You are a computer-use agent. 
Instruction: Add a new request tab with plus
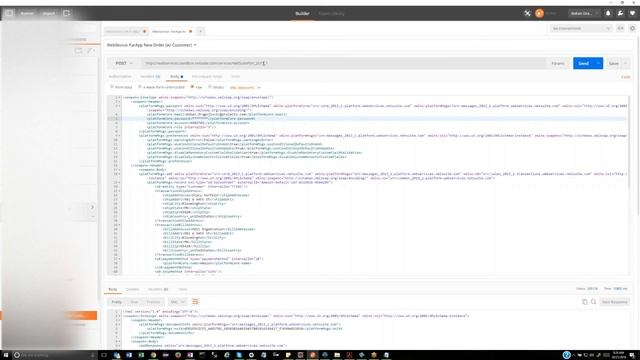(201, 31)
